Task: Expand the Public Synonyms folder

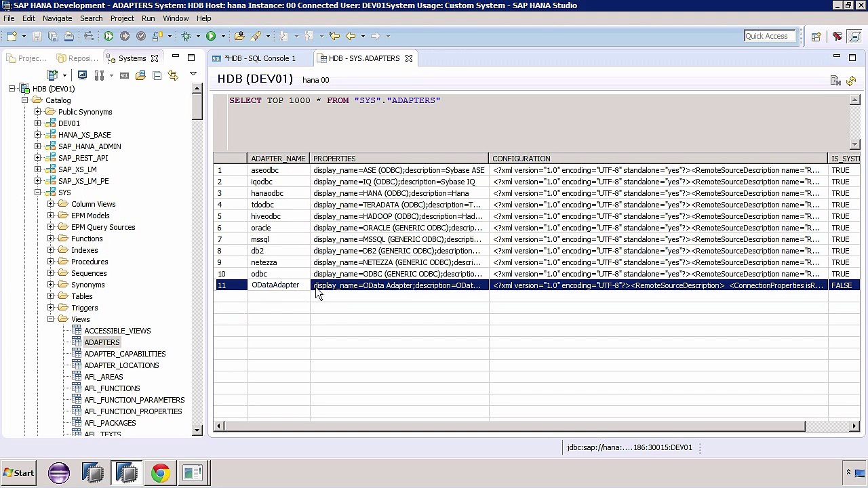Action: [x=38, y=112]
